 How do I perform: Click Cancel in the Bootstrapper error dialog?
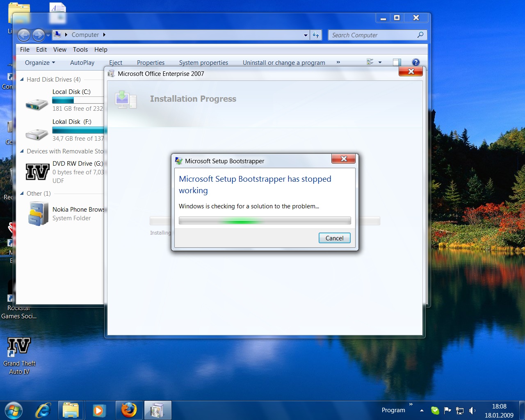[x=334, y=238]
